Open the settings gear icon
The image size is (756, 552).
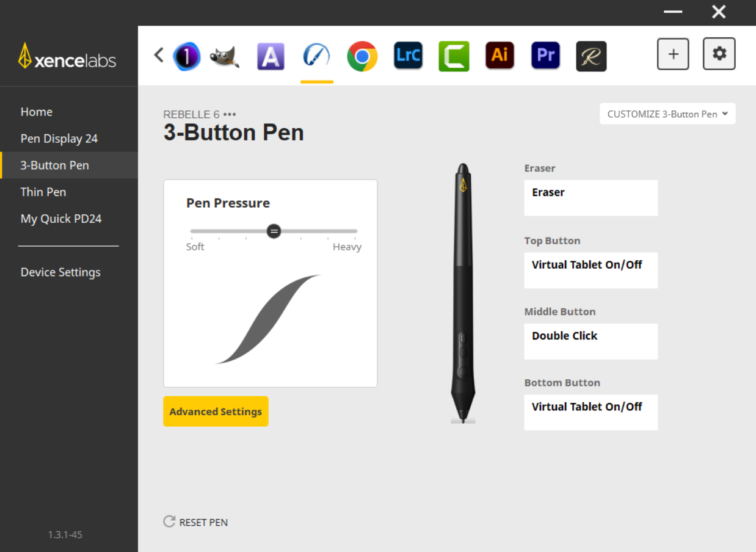click(x=719, y=54)
